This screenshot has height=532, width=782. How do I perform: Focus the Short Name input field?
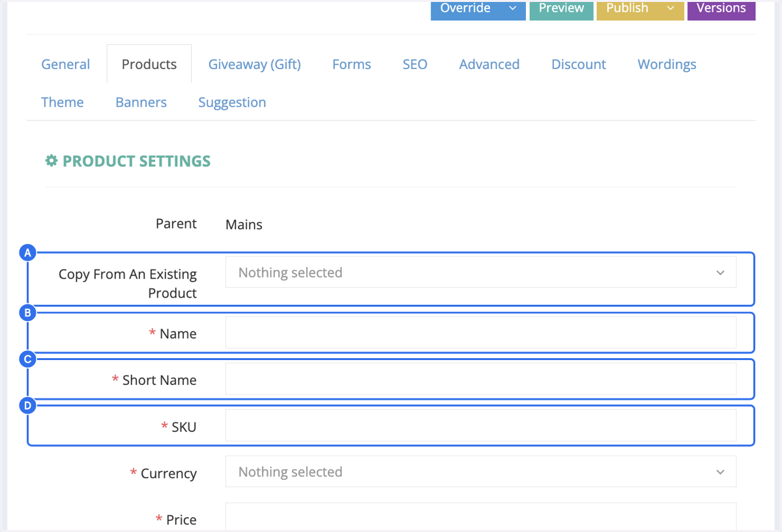[x=481, y=379]
